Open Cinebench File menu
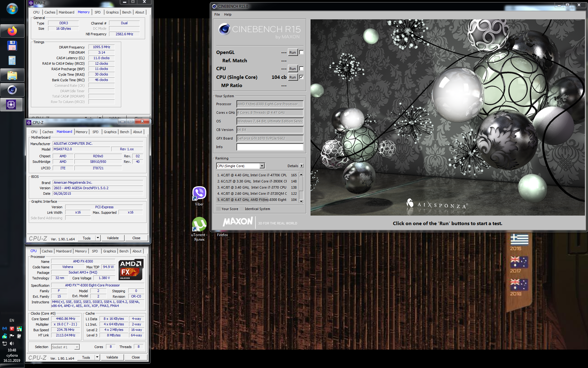 217,14
